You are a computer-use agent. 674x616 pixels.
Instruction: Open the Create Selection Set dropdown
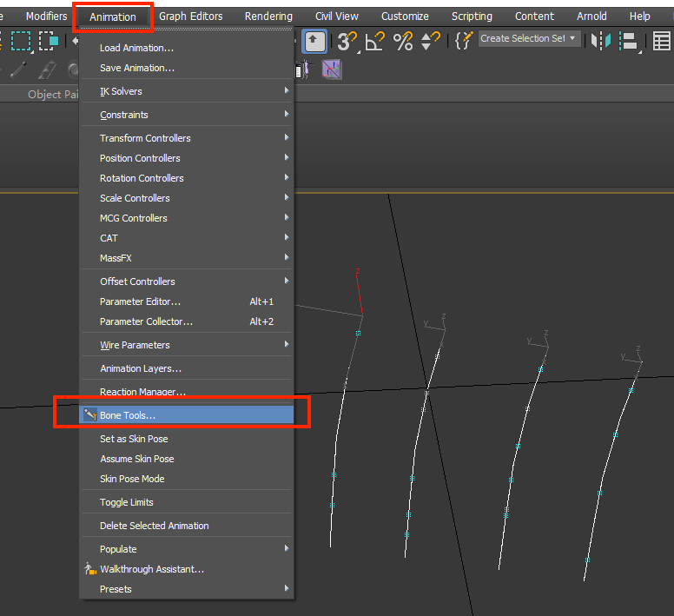tap(529, 39)
